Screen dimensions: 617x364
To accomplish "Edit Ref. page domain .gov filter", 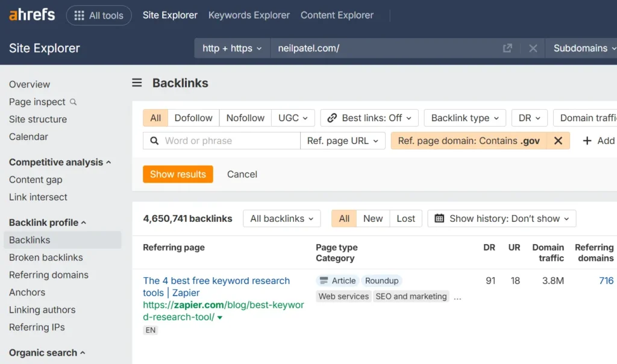I will 469,141.
